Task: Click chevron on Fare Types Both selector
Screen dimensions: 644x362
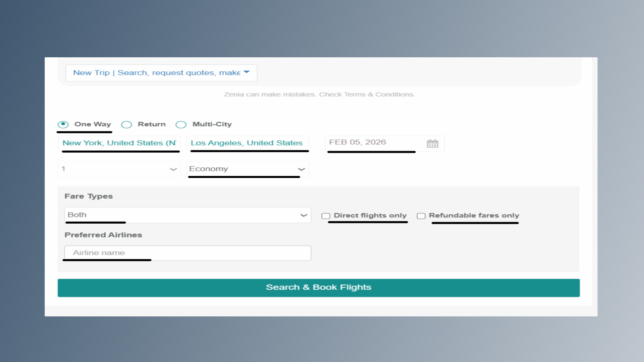Action: (x=304, y=215)
